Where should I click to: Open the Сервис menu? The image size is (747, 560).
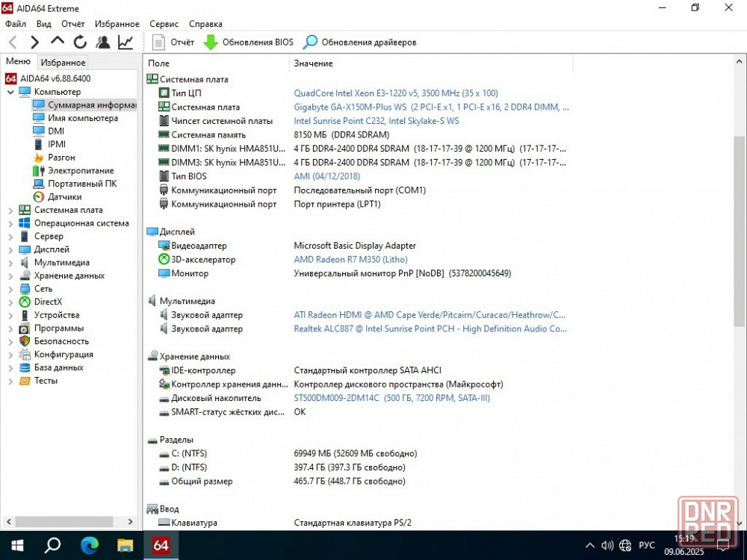coord(164,24)
